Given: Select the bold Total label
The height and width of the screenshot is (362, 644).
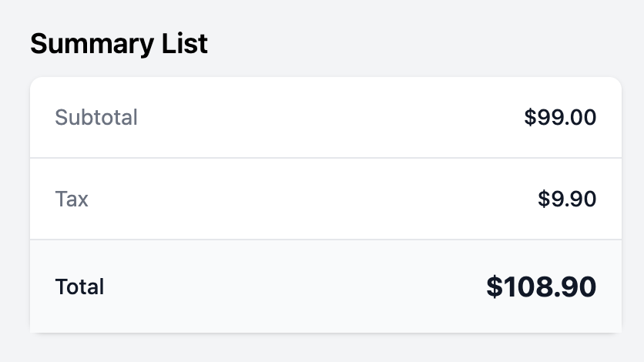Looking at the screenshot, I should point(79,287).
